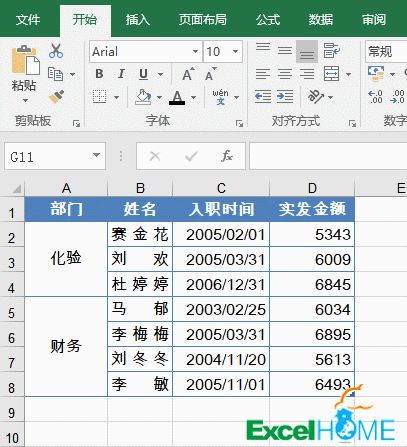Click the Insert Function fx icon
Screen dimensions: 407x447
(x=227, y=156)
